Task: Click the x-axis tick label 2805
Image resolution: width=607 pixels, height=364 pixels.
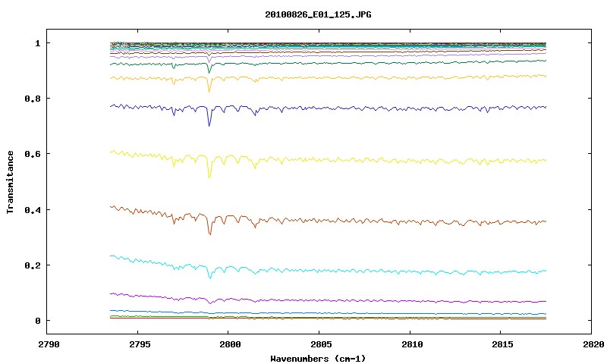Action: point(319,344)
